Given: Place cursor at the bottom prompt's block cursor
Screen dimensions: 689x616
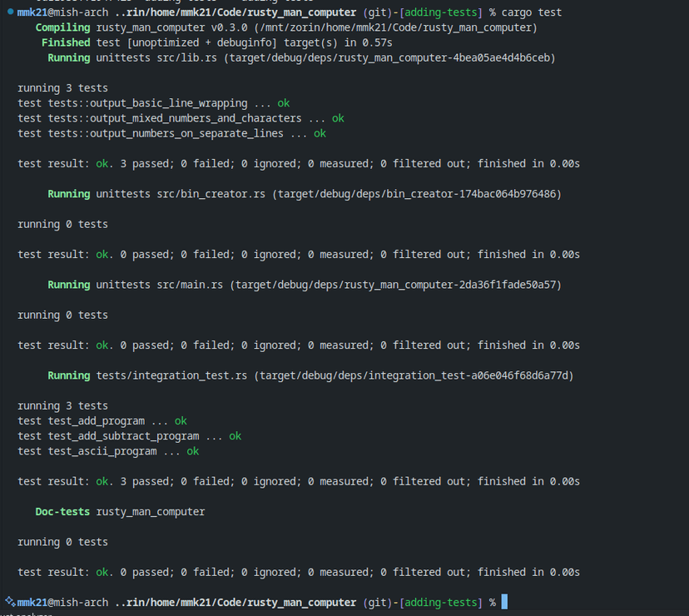Looking at the screenshot, I should point(504,602).
